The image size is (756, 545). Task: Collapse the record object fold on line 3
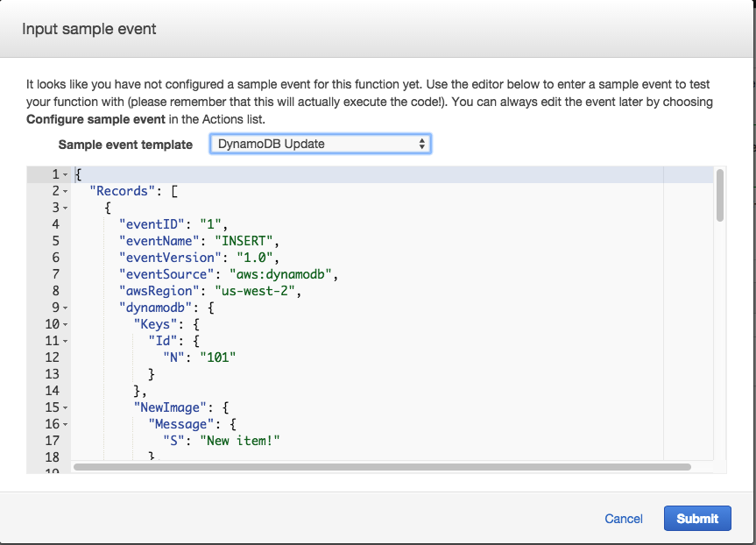(x=64, y=208)
